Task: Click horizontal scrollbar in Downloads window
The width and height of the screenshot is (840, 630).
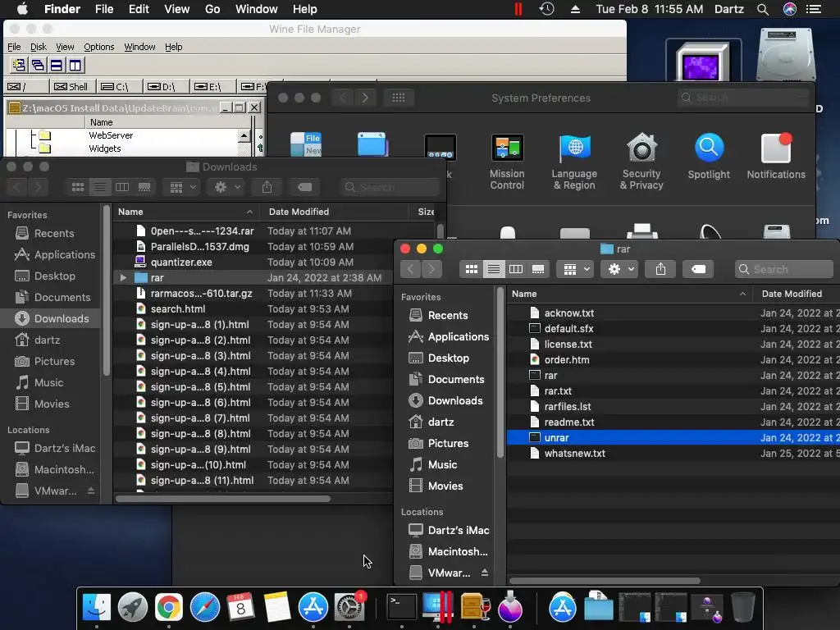Action: (223, 499)
